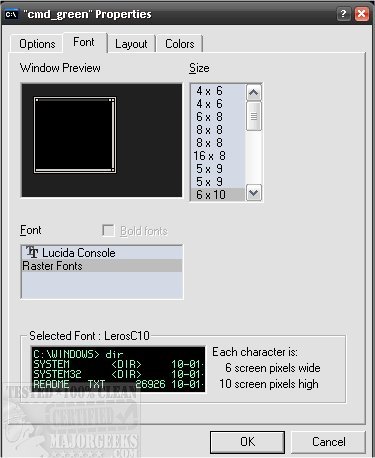This screenshot has width=375, height=458.
Task: Click the size list down arrow
Action: (254, 193)
